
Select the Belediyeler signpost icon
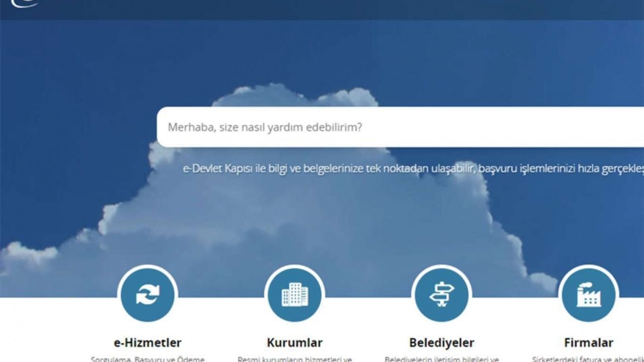pyautogui.click(x=441, y=295)
